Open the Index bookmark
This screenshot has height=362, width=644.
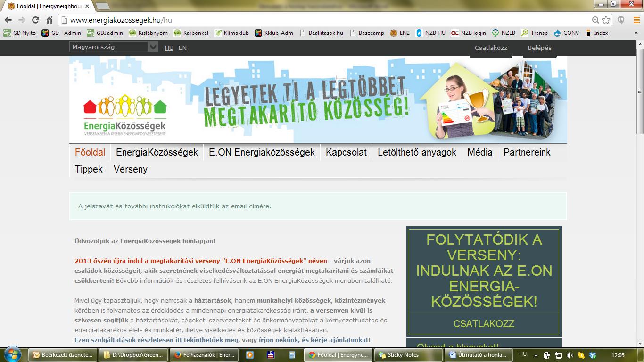[596, 33]
